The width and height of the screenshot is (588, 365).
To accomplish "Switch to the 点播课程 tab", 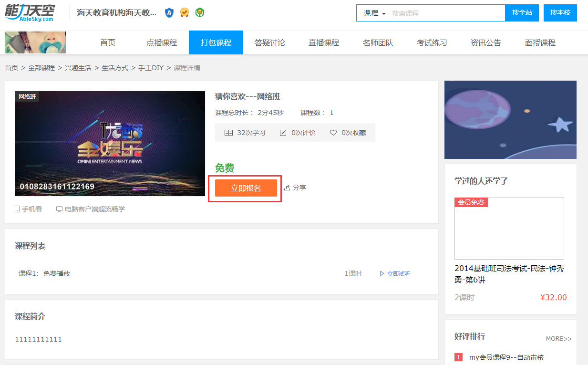I will (x=161, y=42).
